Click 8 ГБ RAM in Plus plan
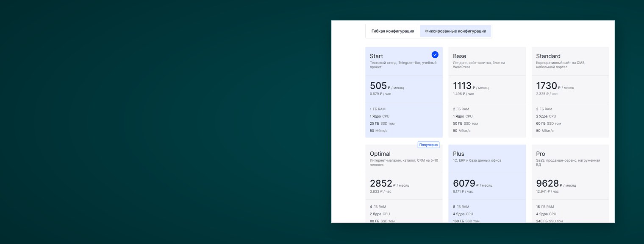This screenshot has height=244, width=644. [x=461, y=207]
